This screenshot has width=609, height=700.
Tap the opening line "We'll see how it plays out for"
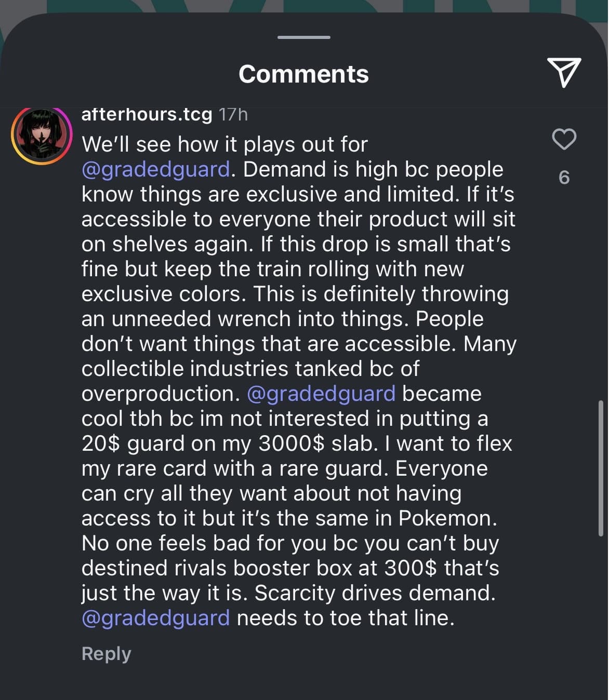[224, 144]
